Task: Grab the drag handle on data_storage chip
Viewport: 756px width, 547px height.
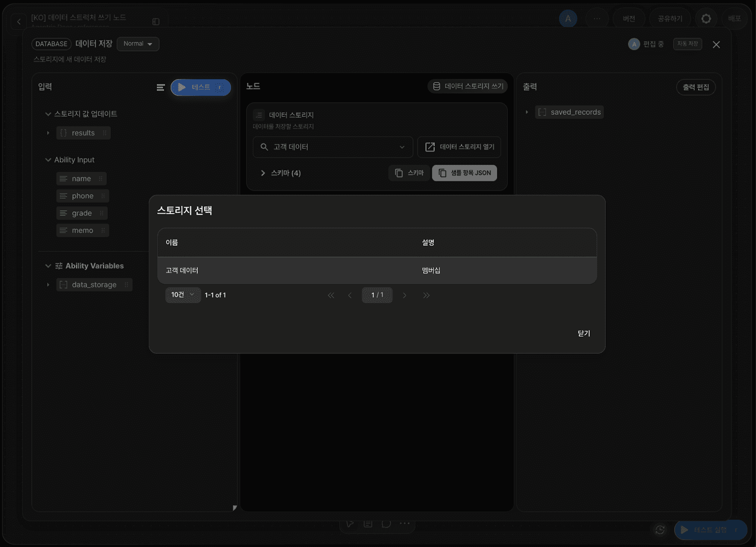Action: point(126,285)
